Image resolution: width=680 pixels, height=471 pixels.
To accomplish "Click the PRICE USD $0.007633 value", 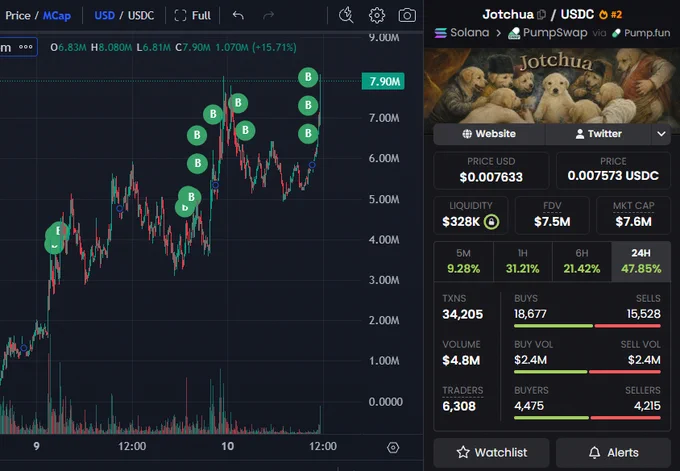I will pyautogui.click(x=491, y=177).
